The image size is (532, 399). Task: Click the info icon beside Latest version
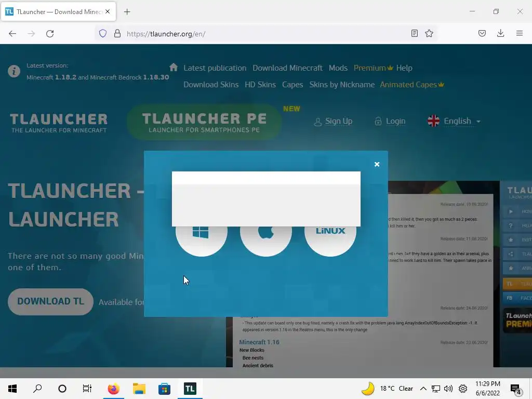point(14,71)
